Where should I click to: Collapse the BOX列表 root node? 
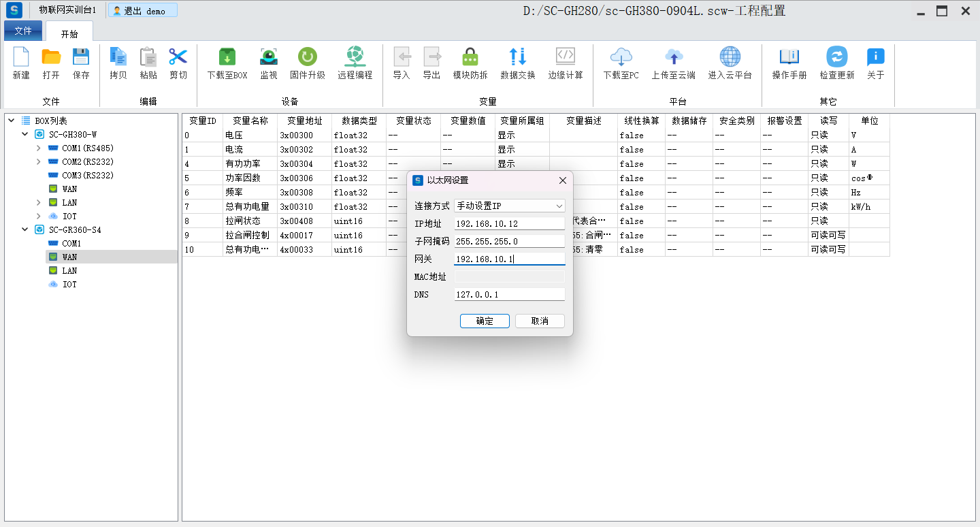coord(12,121)
